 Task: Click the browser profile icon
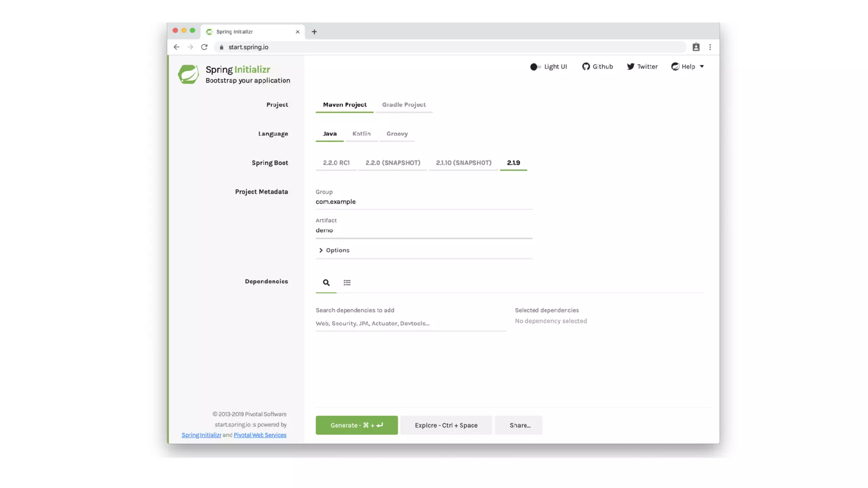point(696,47)
